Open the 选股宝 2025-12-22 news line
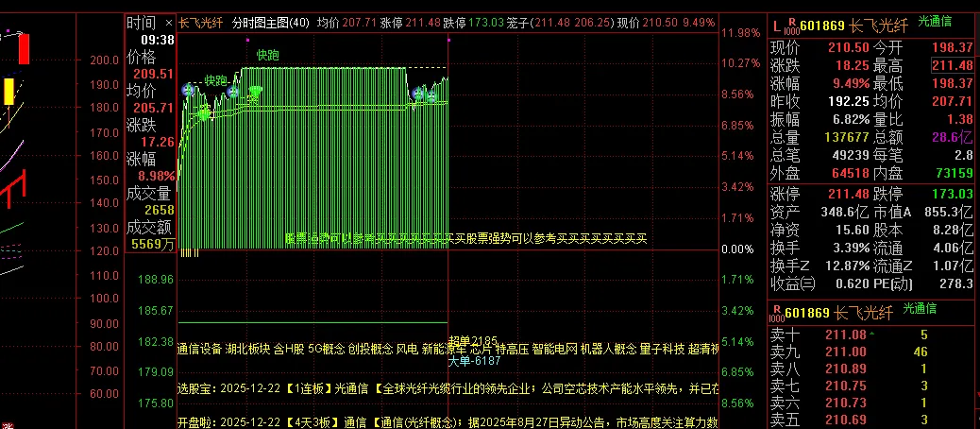 coord(448,389)
